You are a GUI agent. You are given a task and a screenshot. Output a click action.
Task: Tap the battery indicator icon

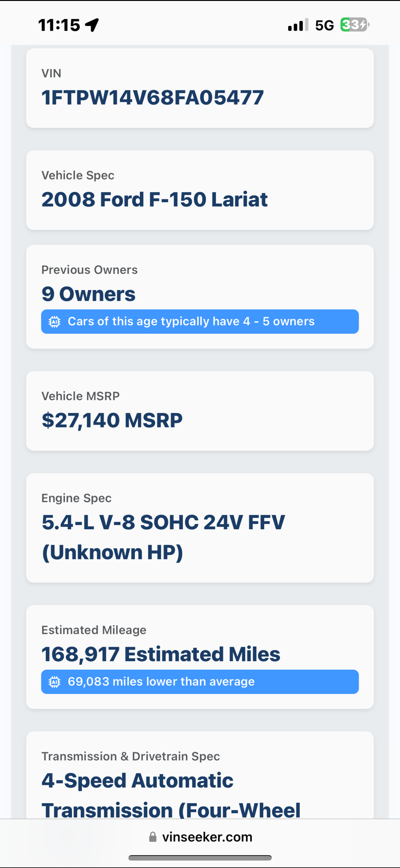pos(354,25)
